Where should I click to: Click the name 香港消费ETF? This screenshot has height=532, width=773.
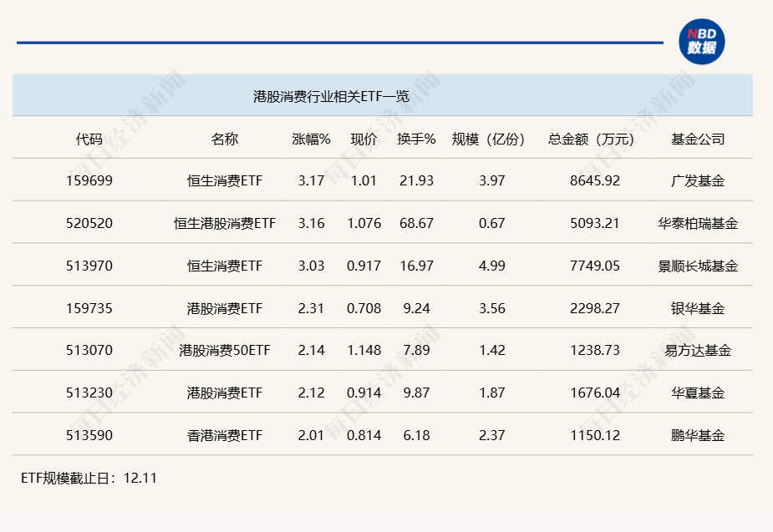click(x=225, y=435)
